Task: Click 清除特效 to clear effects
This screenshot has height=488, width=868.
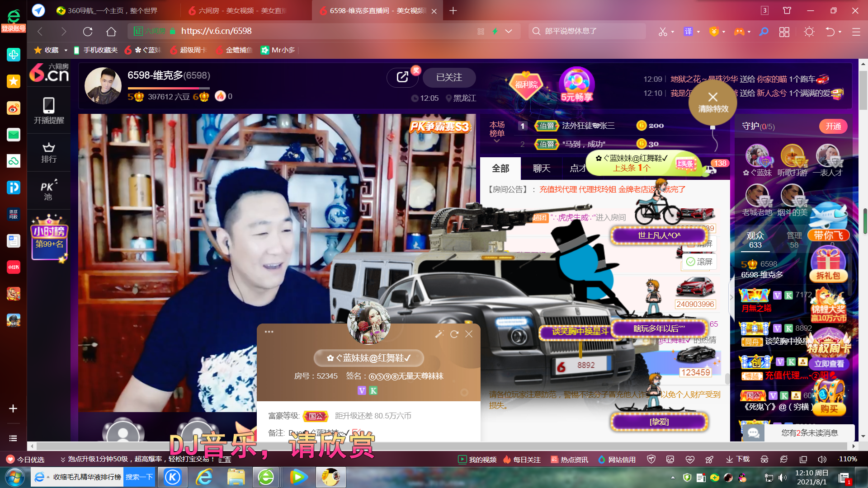Action: coord(713,103)
